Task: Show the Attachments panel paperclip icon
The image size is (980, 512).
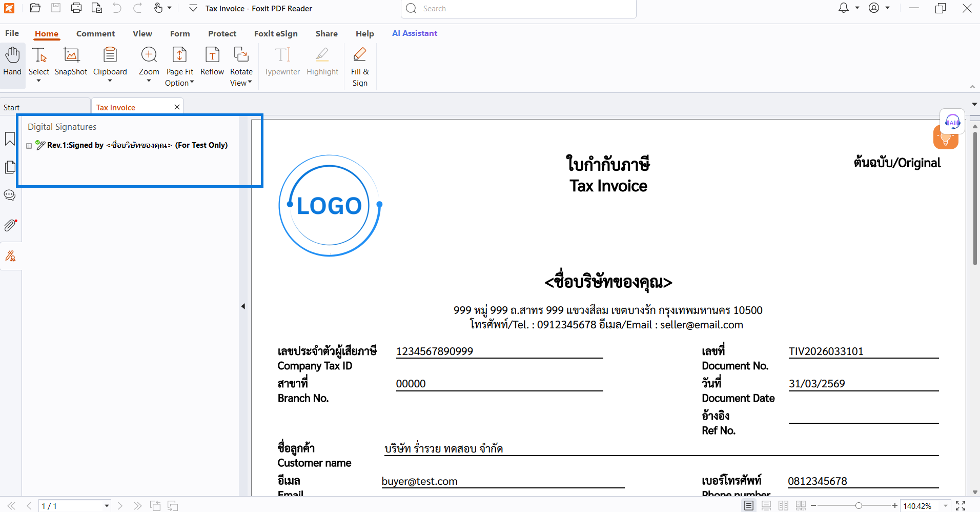Action: tap(10, 225)
